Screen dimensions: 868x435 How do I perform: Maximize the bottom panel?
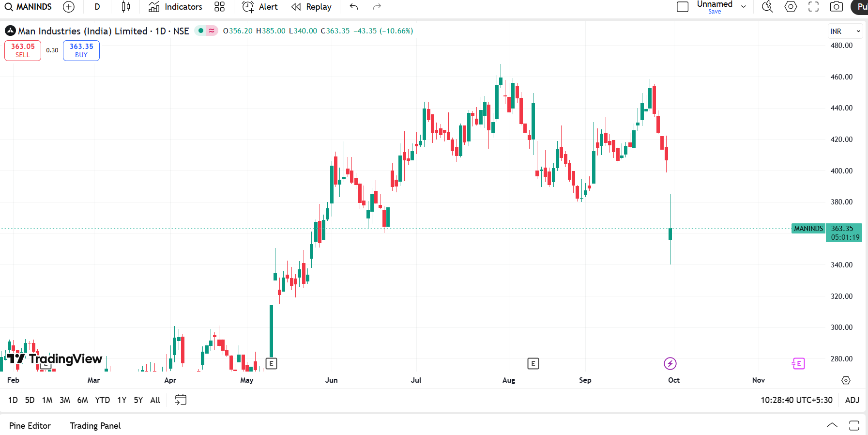pos(854,425)
